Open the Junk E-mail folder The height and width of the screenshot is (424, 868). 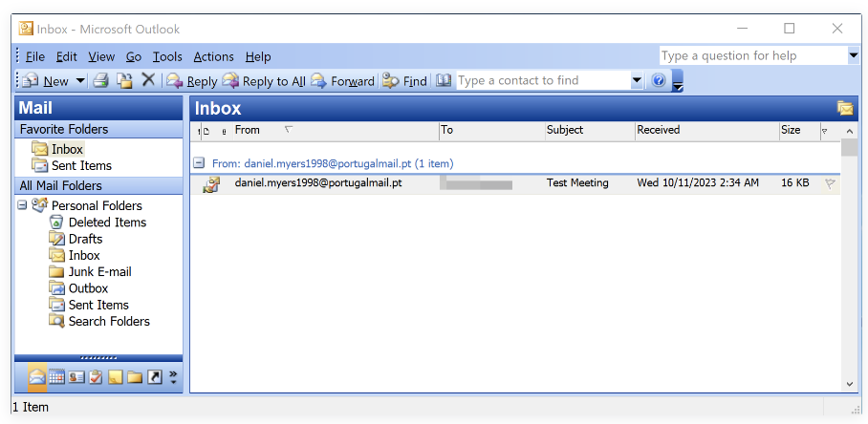click(x=90, y=272)
